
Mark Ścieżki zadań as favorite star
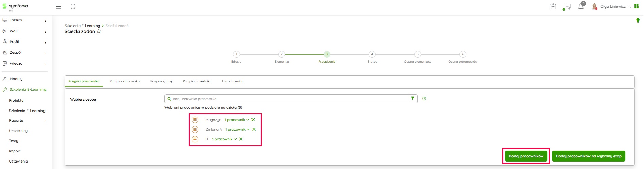99,31
